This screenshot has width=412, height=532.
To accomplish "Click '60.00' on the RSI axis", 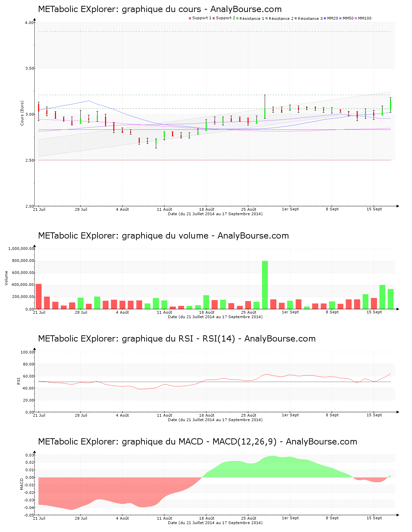I will (x=28, y=376).
